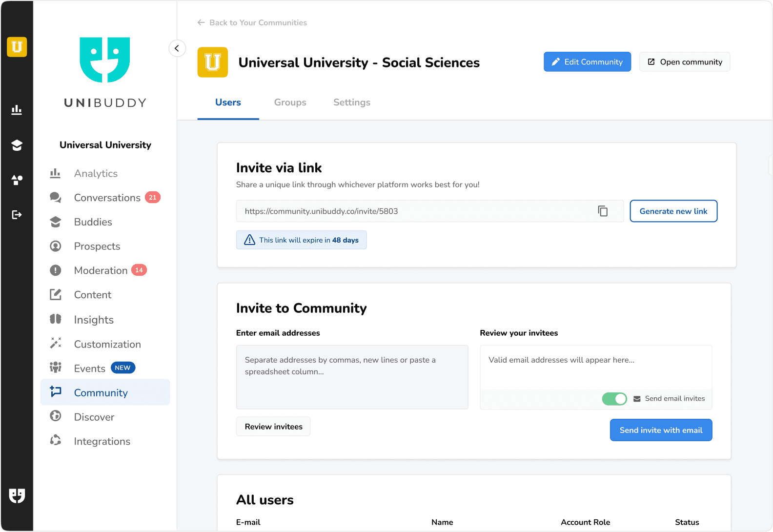This screenshot has width=773, height=532.
Task: Collapse the sidebar with chevron button
Action: [177, 48]
